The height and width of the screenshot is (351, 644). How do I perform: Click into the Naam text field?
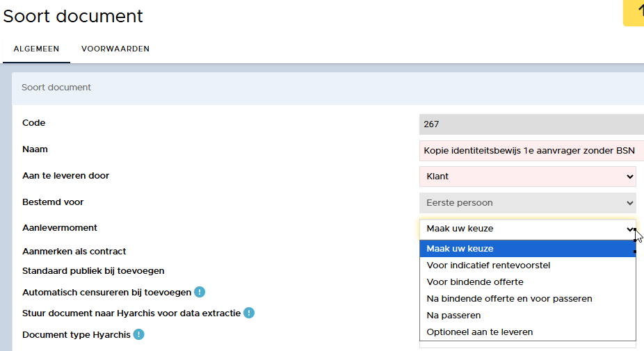coord(529,150)
